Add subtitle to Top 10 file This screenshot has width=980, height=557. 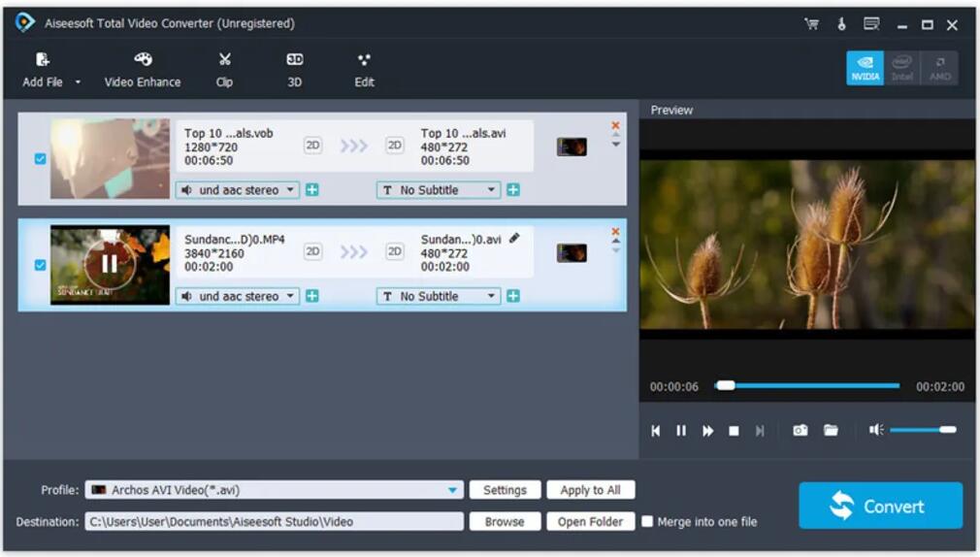tap(513, 190)
